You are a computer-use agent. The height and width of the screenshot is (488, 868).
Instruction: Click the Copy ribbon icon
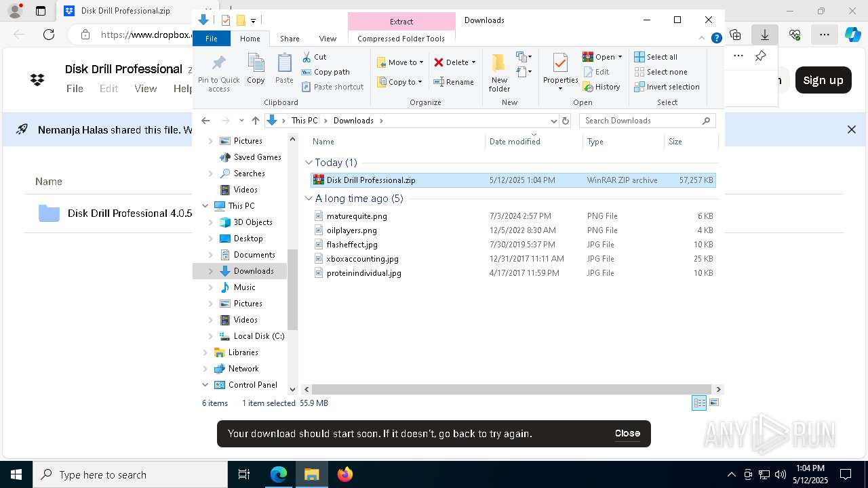[256, 68]
